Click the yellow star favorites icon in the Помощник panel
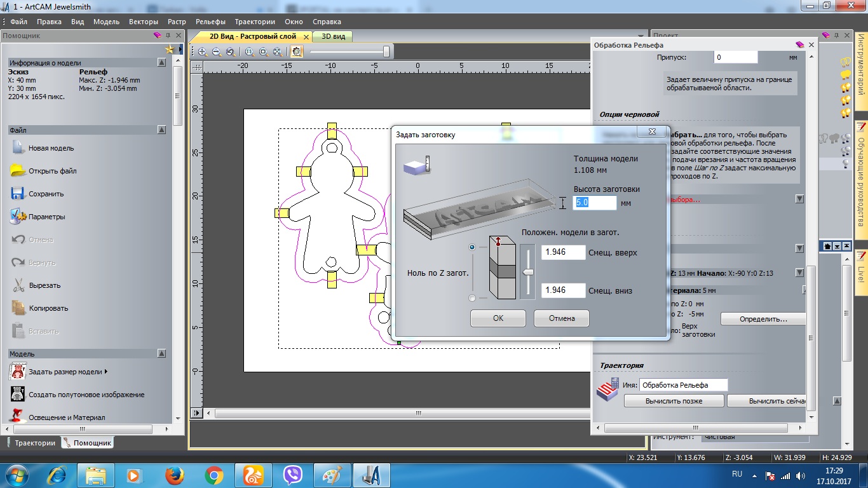This screenshot has width=868, height=488. [169, 50]
